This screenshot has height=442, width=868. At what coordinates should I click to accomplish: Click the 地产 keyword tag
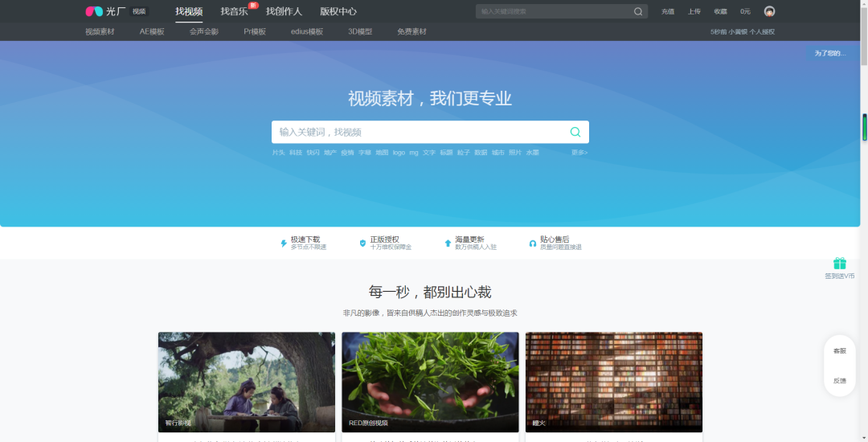tap(330, 152)
